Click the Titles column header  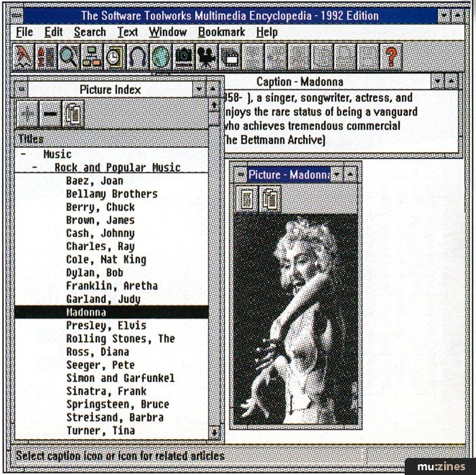(111, 139)
